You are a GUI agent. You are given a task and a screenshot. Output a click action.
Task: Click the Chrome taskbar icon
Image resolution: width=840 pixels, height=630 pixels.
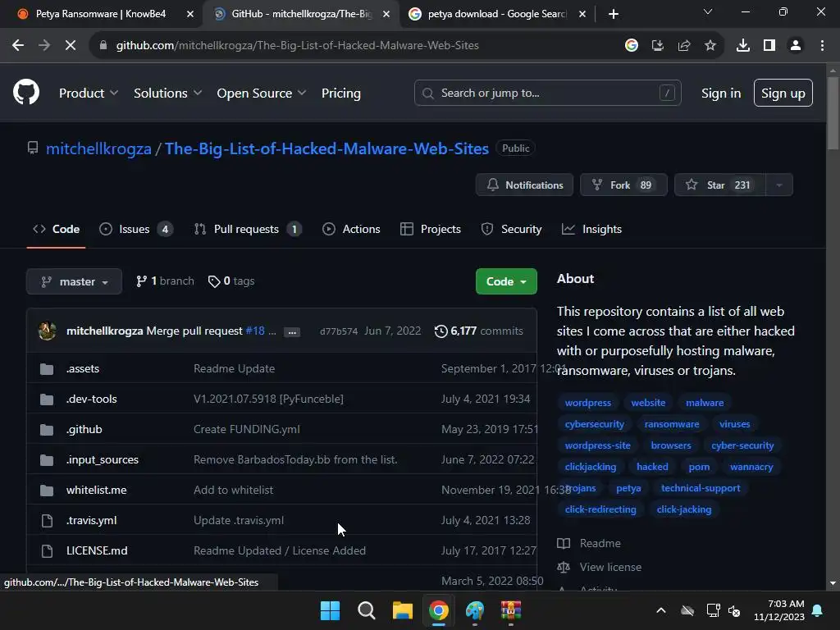pos(439,610)
